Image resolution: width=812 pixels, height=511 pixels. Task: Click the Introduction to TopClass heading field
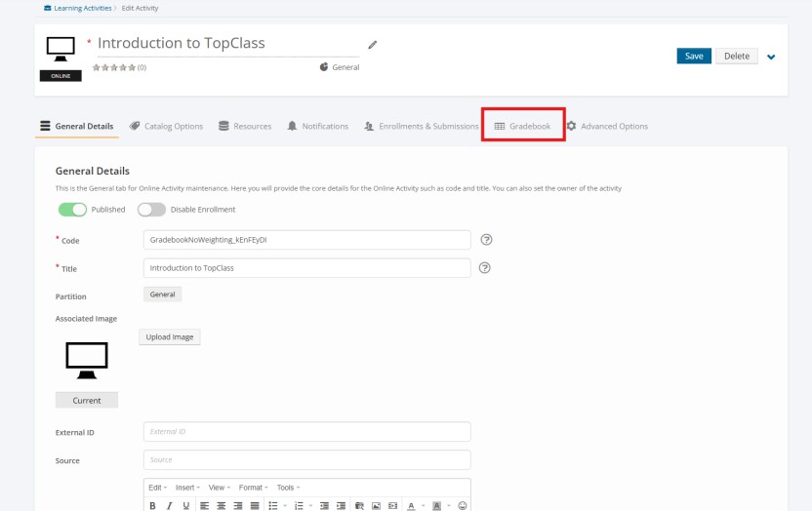[x=227, y=44]
